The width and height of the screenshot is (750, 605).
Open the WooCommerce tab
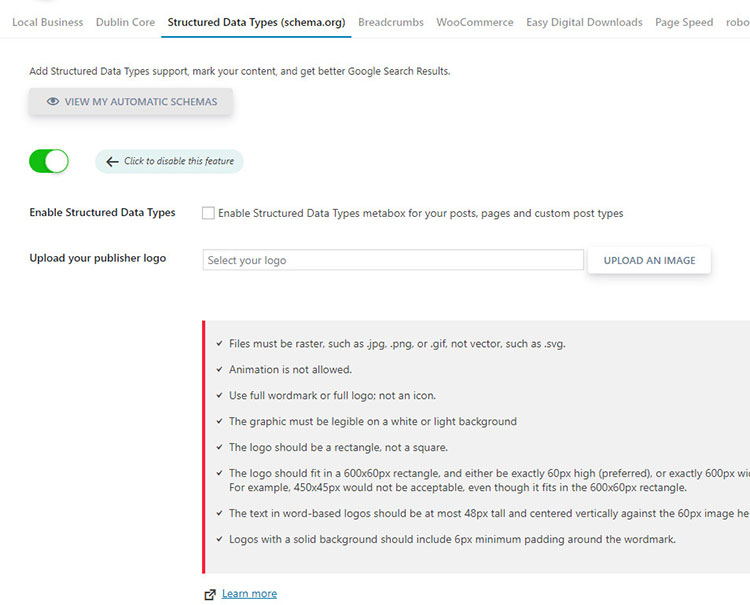coord(475,22)
